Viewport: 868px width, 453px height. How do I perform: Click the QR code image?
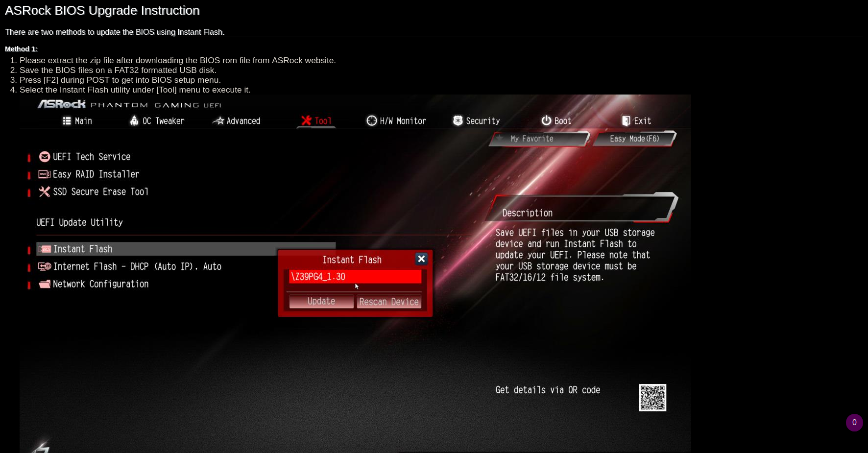click(x=652, y=398)
